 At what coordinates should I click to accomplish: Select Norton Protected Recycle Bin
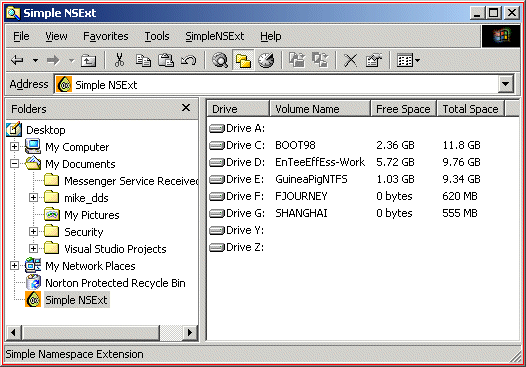115,283
